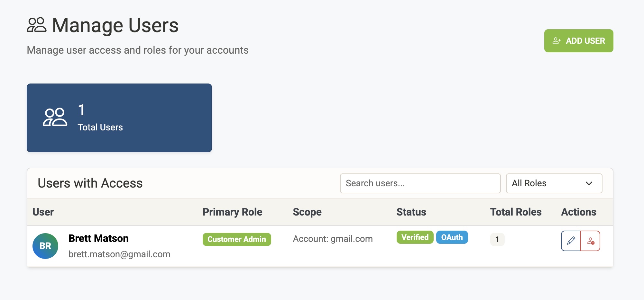
Task: Click the Customer Admin role badge
Action: tap(236, 239)
